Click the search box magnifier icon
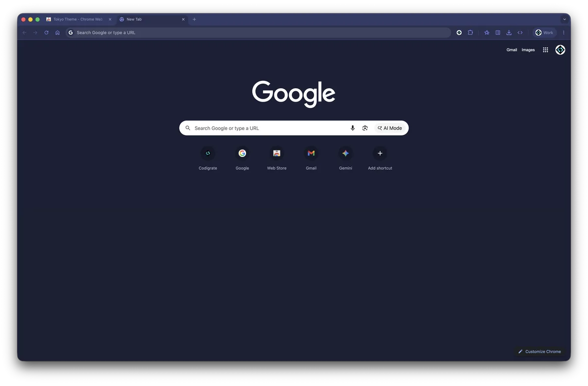 tap(188, 128)
